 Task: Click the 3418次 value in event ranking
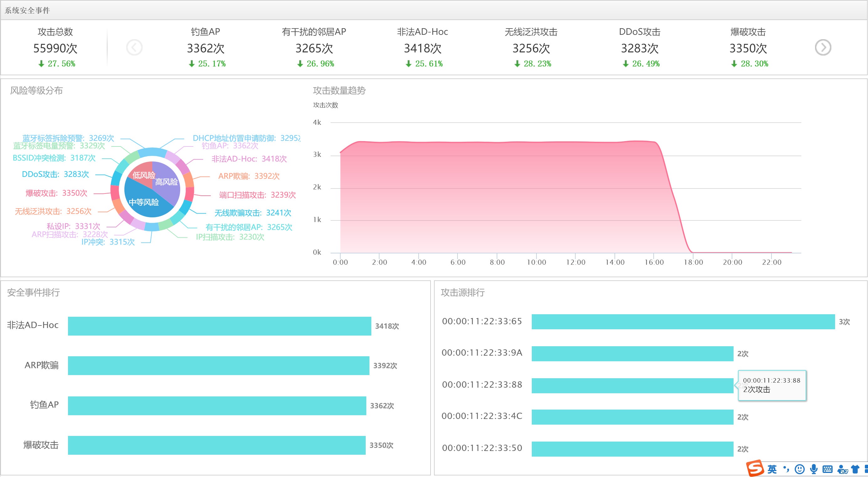(x=387, y=326)
